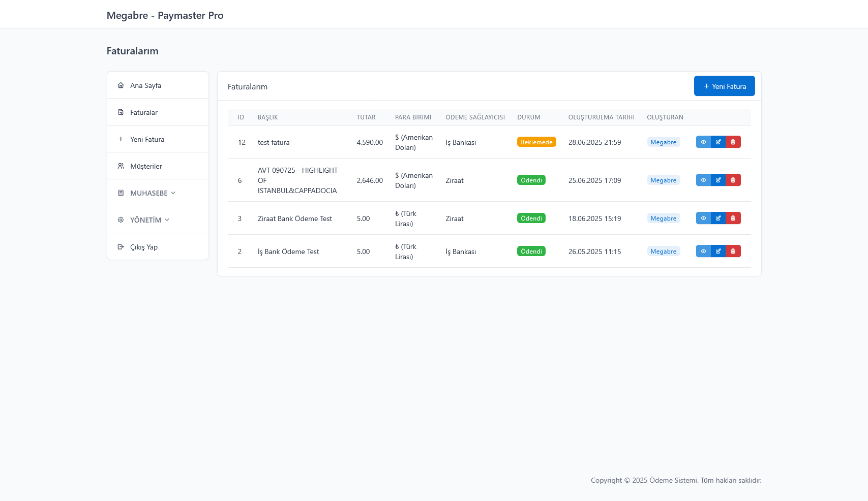
Task: Click the Megabre - Paymaster Pro title
Action: tap(165, 15)
